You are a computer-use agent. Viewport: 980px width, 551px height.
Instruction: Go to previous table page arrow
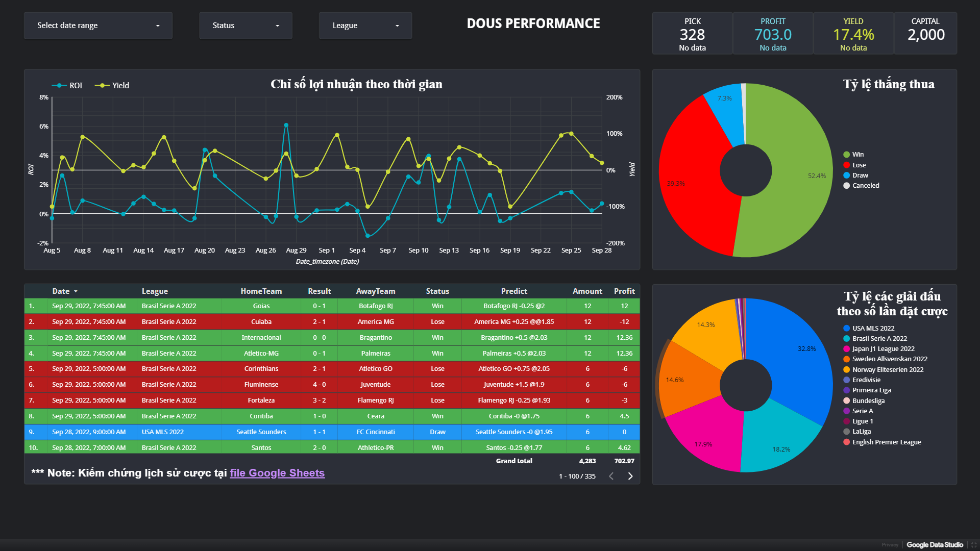(611, 476)
